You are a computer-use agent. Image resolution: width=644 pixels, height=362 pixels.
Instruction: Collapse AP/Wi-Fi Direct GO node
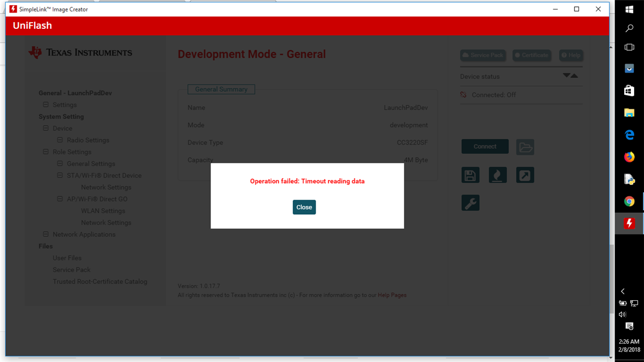point(60,199)
